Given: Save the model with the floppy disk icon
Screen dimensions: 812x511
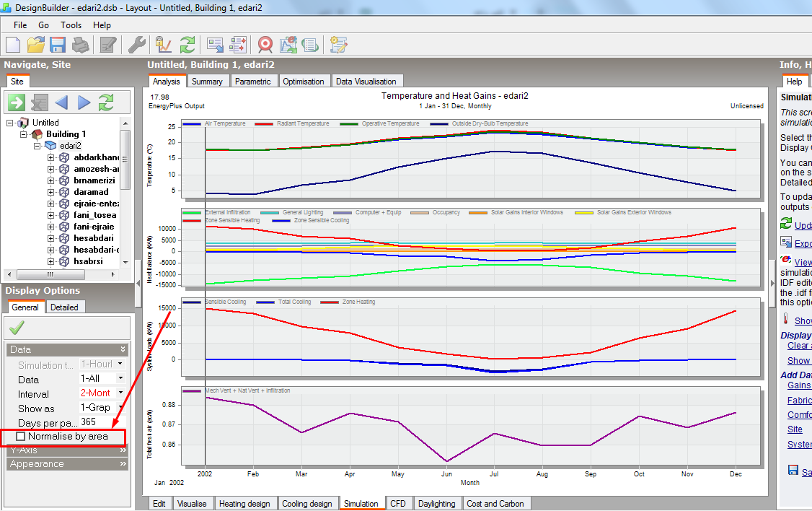Looking at the screenshot, I should click(x=58, y=45).
